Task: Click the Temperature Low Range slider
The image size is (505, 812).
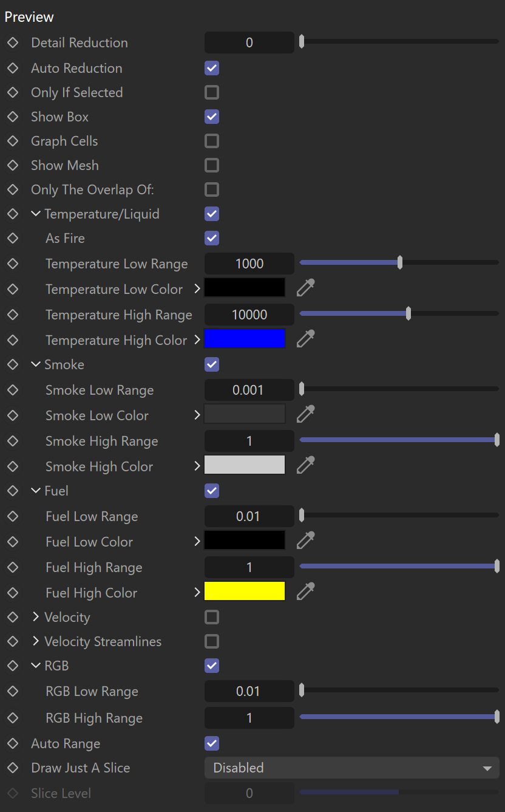Action: point(399,263)
